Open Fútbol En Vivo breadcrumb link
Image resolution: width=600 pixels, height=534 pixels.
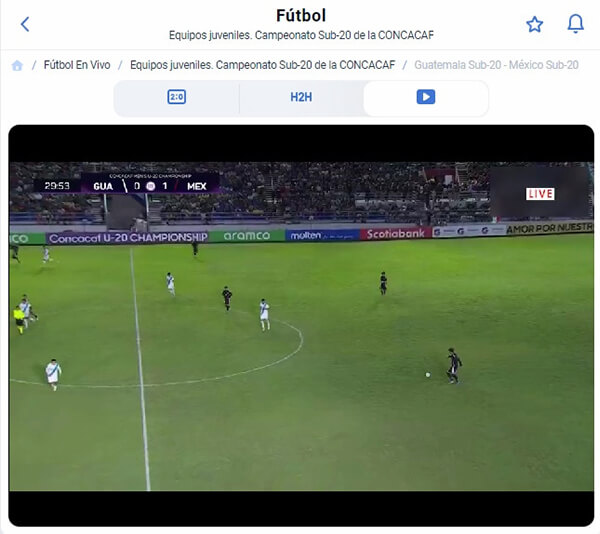(x=77, y=65)
